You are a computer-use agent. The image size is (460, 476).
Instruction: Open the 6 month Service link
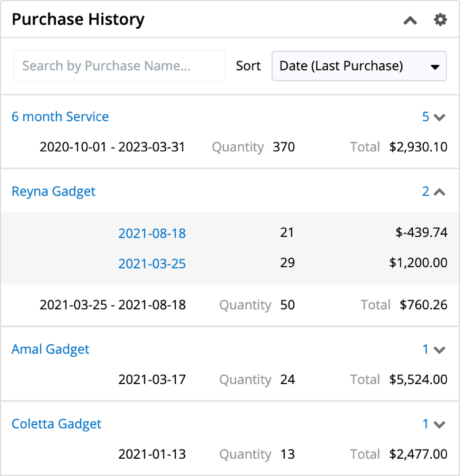point(60,117)
